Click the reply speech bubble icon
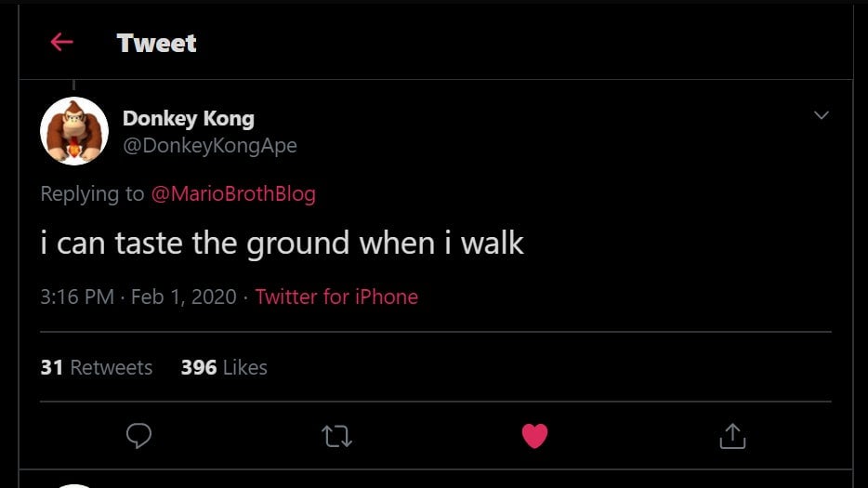Screen dimensions: 868x488 pyautogui.click(x=138, y=435)
